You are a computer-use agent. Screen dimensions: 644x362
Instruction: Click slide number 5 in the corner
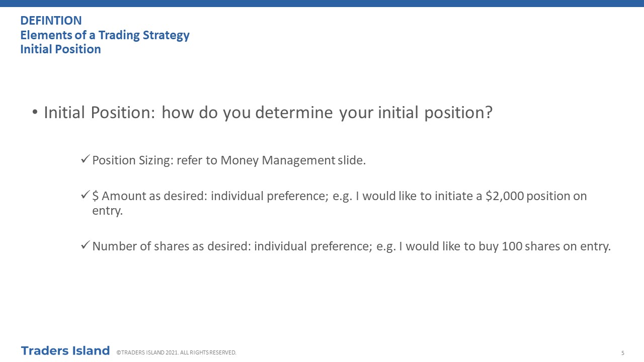point(623,353)
